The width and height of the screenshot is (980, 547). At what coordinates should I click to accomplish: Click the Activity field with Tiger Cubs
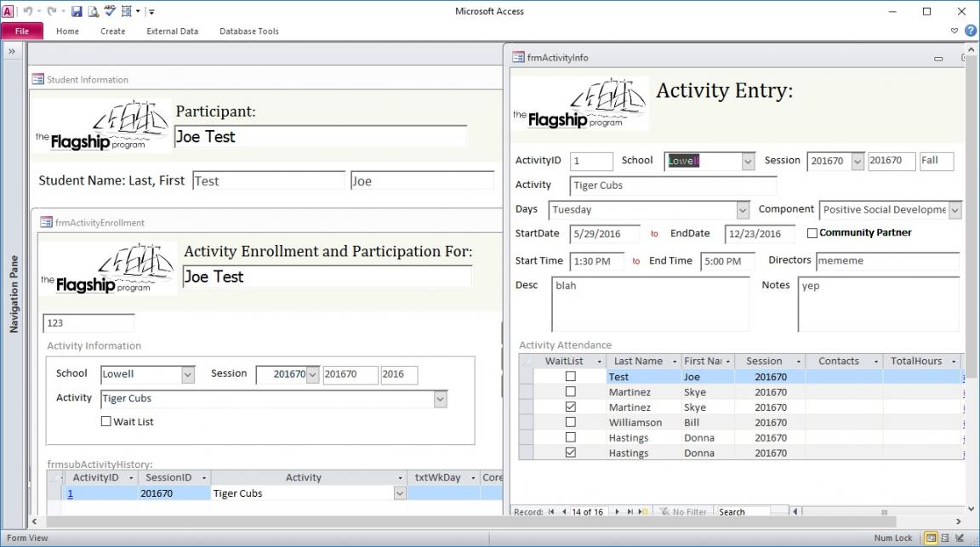point(673,185)
